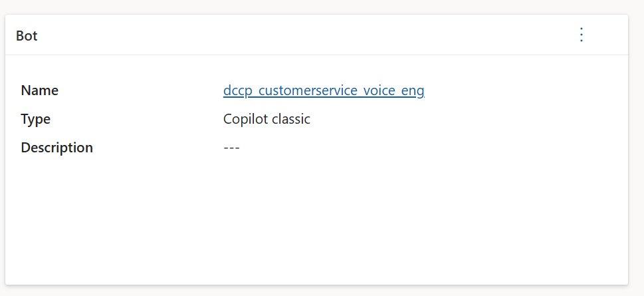Viewport: 644px width, 296px height.
Task: Click the vertical three-dot icon in Bot header
Action: coord(581,35)
